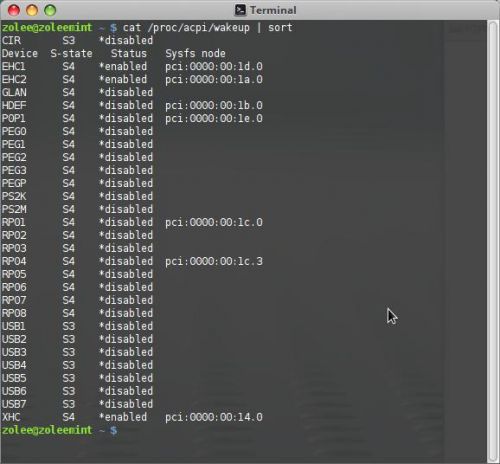500x464 pixels.
Task: Click the 'PEG1' device name
Action: 14,144
